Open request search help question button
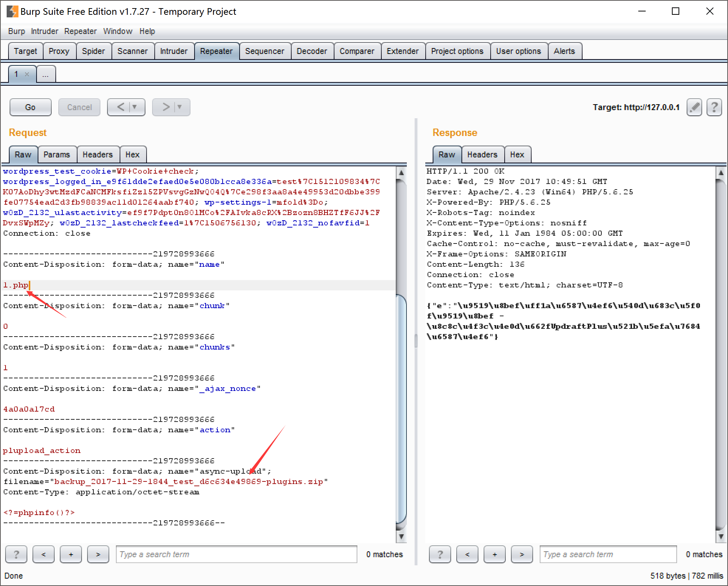 (16, 554)
